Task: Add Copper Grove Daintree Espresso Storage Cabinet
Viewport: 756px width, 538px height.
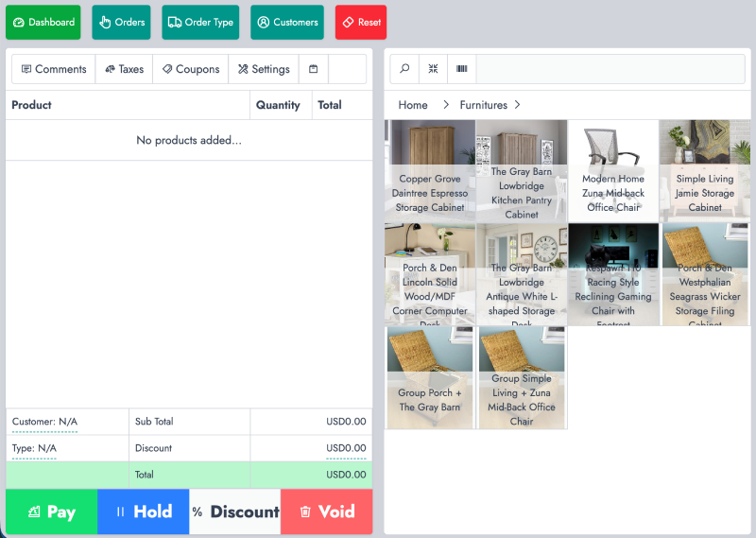Action: [x=430, y=171]
